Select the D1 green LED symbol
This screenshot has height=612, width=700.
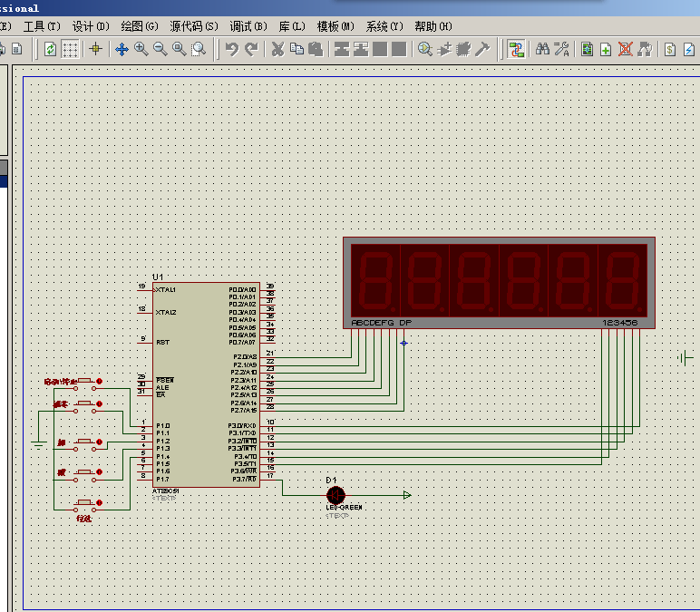pos(335,495)
